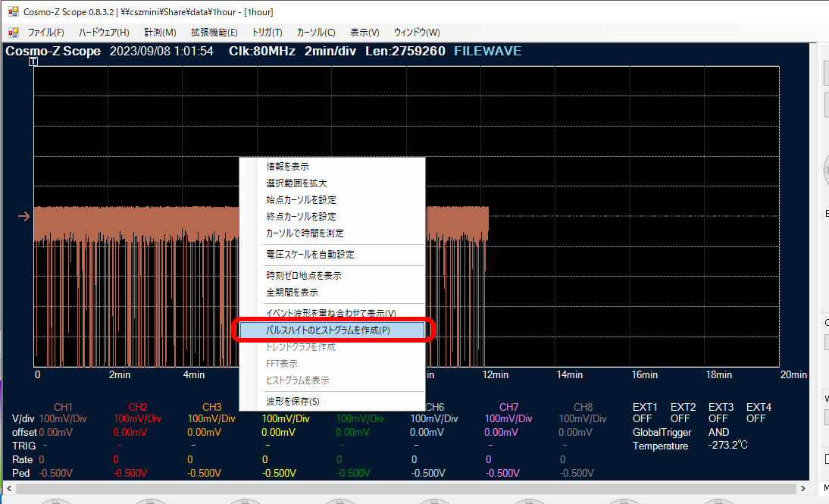Open the ファイル(F) menu
The width and height of the screenshot is (829, 504).
tap(45, 33)
